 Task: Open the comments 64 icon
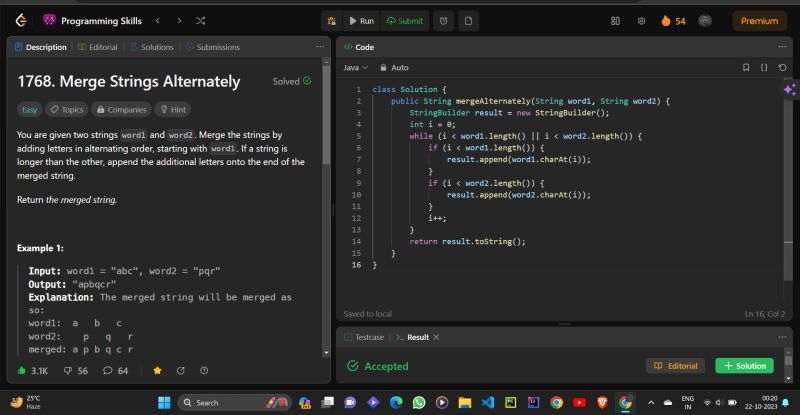tap(115, 371)
